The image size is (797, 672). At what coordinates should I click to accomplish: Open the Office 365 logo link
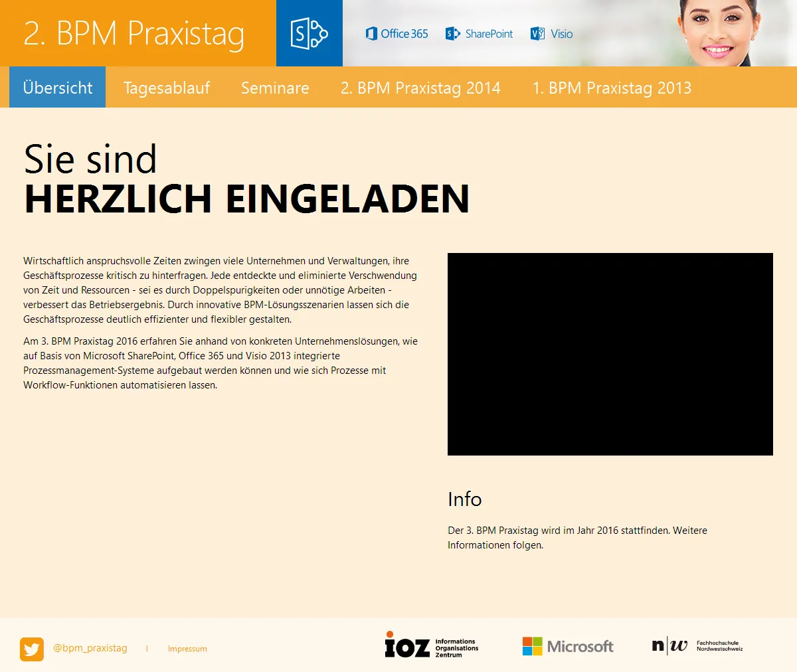click(397, 34)
